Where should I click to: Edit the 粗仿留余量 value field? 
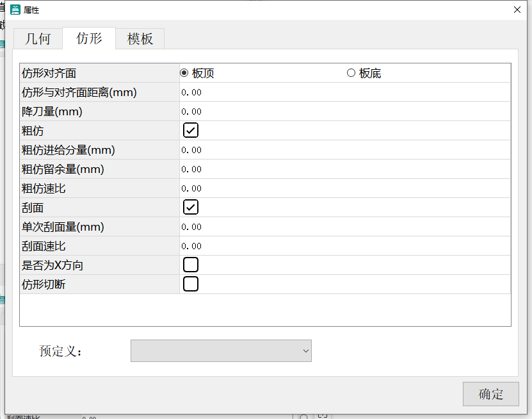pyautogui.click(x=288, y=168)
